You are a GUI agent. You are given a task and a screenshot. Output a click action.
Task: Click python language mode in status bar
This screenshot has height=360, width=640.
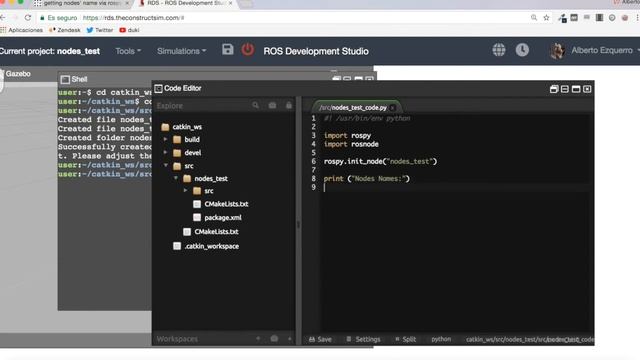pyautogui.click(x=441, y=339)
